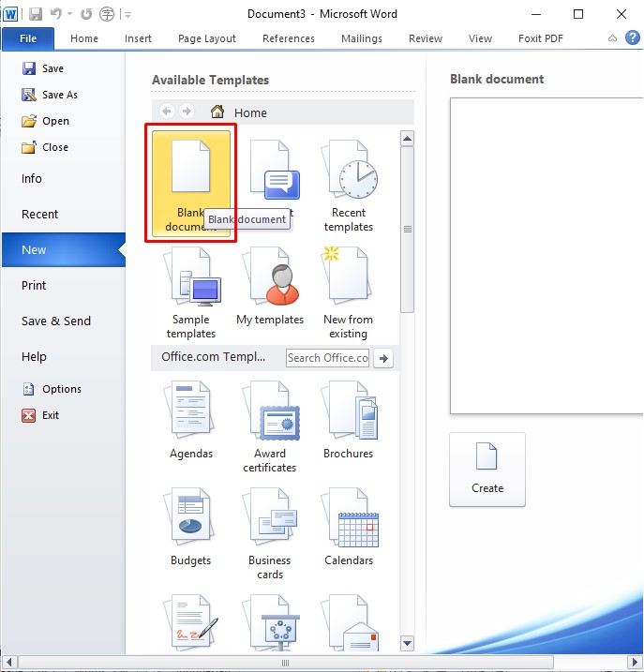Click Exit to quit Word
The width and height of the screenshot is (644, 672).
point(40,415)
